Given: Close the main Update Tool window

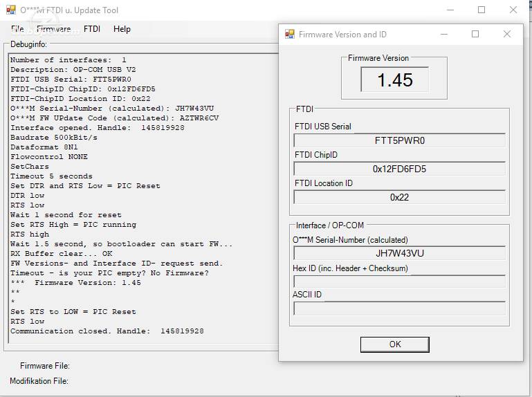Looking at the screenshot, I should (x=513, y=10).
